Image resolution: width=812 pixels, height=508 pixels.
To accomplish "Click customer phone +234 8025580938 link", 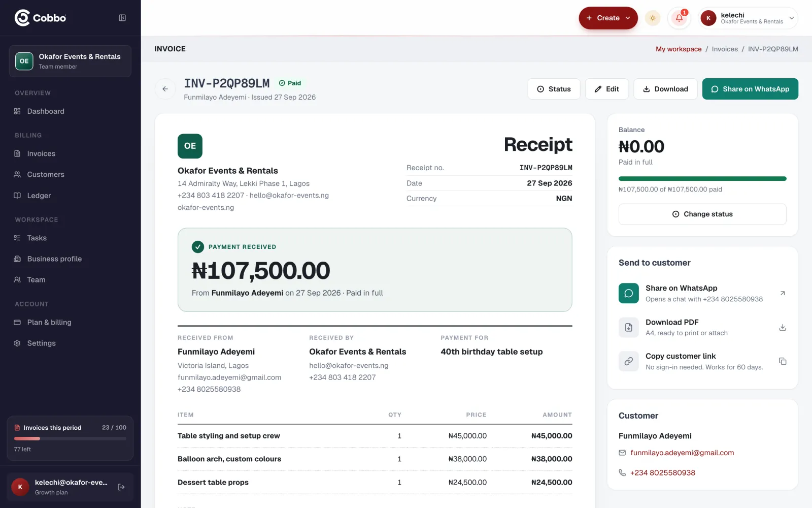I will 663,472.
